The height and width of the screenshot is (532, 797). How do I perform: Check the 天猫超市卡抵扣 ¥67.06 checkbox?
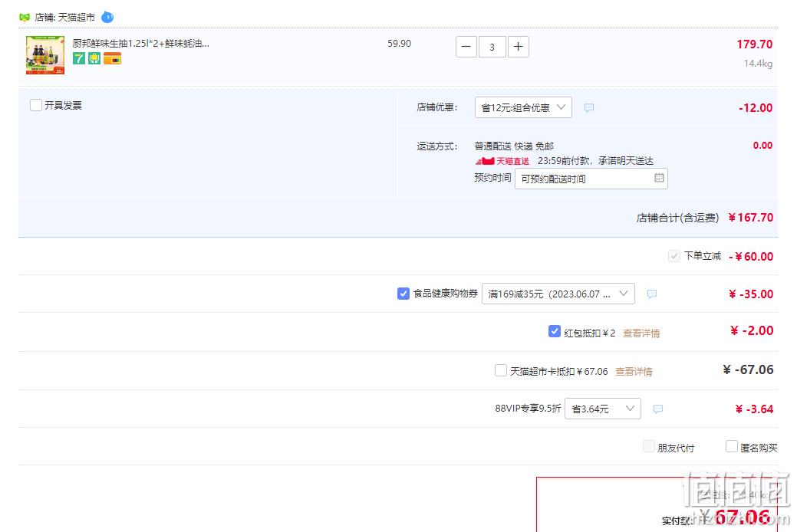coord(501,370)
